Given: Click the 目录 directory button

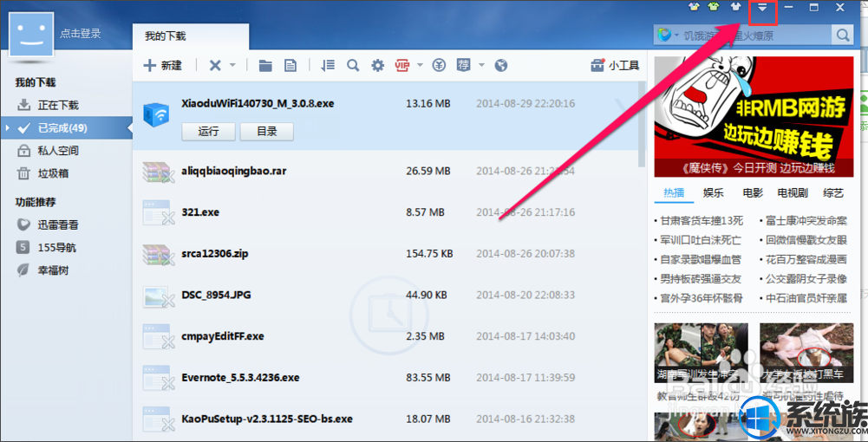Looking at the screenshot, I should pos(267,131).
